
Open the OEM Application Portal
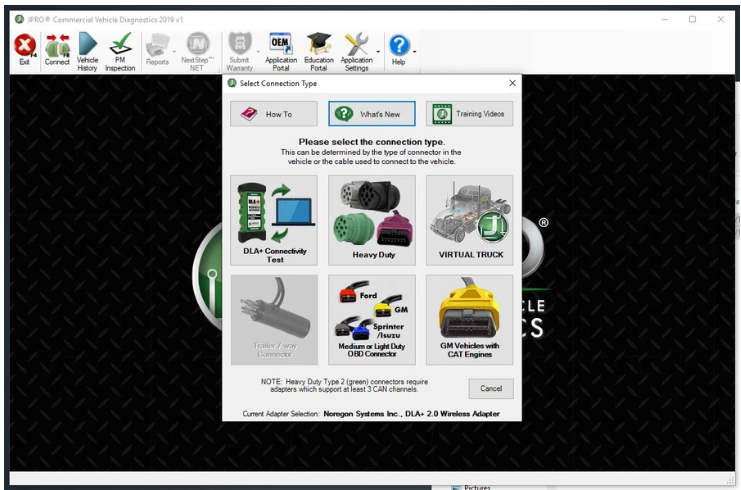click(281, 52)
